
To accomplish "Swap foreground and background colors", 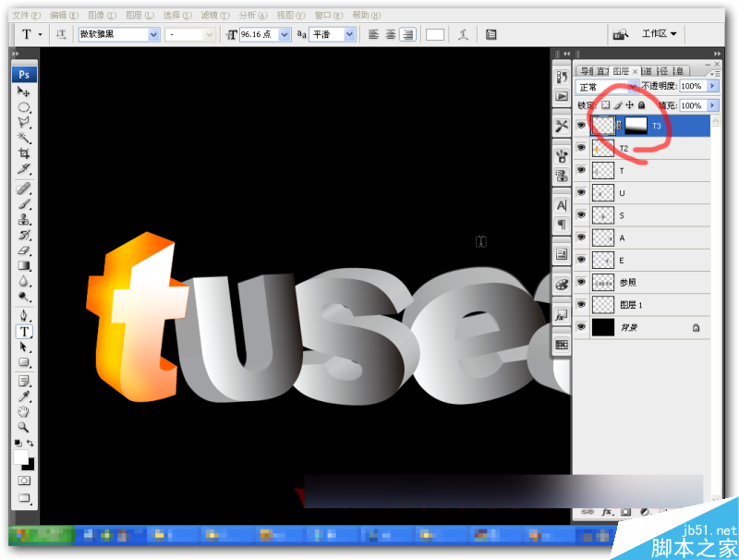I will click(30, 443).
